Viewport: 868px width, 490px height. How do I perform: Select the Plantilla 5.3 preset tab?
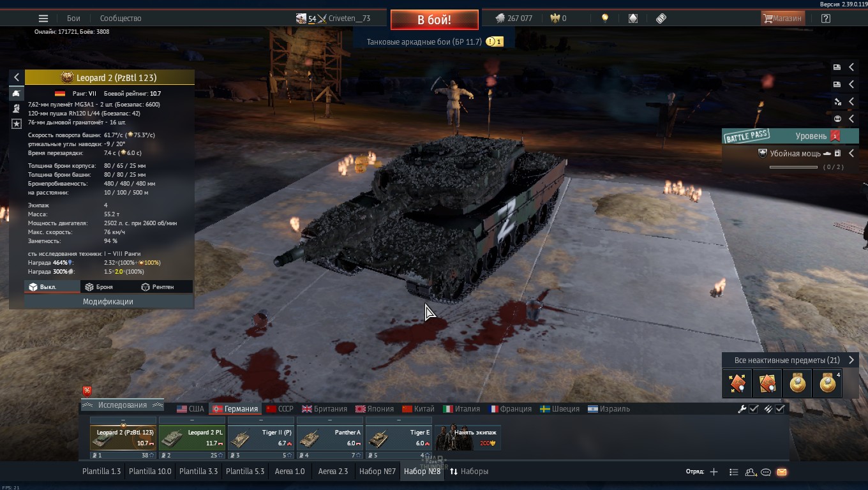pyautogui.click(x=245, y=471)
